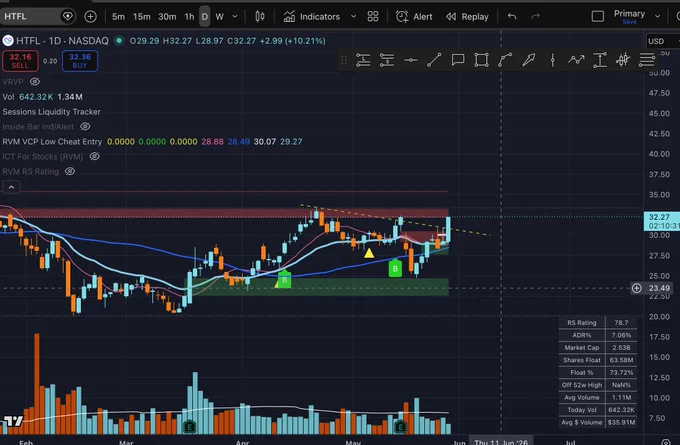
Task: Create a new Alert
Action: coord(414,16)
